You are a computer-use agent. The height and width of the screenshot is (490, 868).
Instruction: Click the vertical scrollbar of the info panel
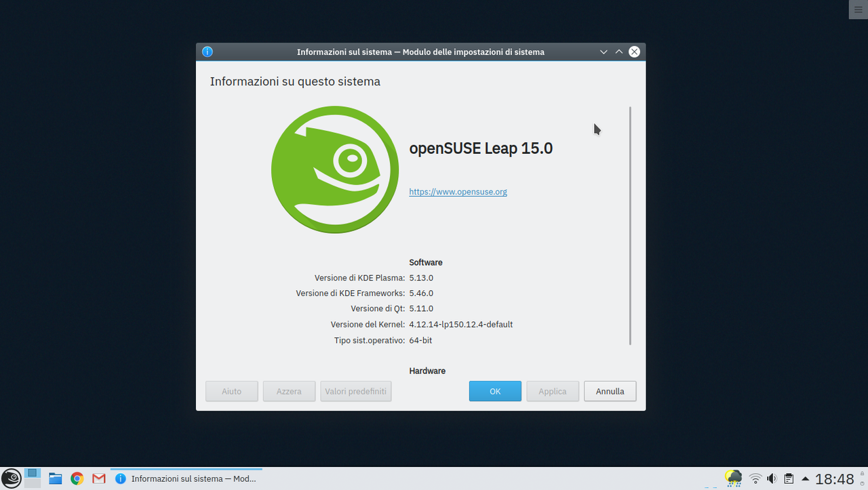point(631,226)
